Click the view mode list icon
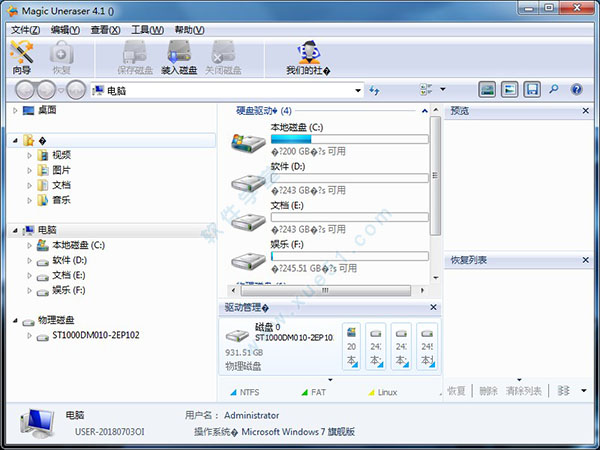The width and height of the screenshot is (600, 450). [x=426, y=90]
